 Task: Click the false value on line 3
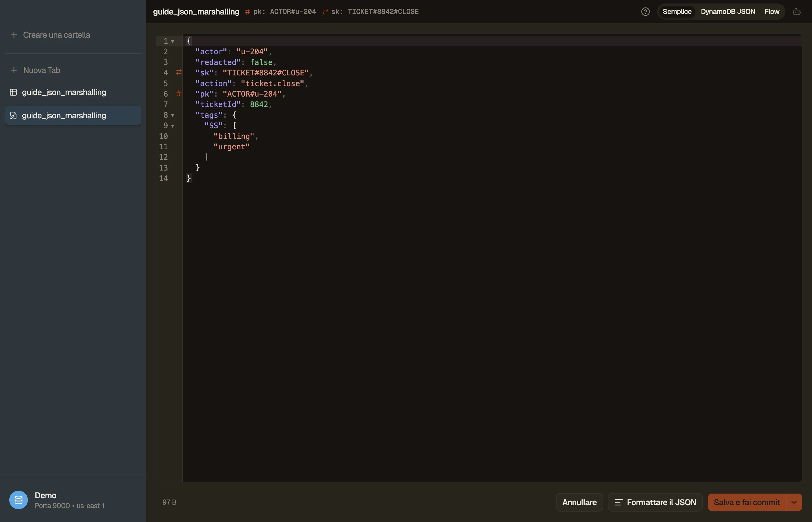click(261, 62)
